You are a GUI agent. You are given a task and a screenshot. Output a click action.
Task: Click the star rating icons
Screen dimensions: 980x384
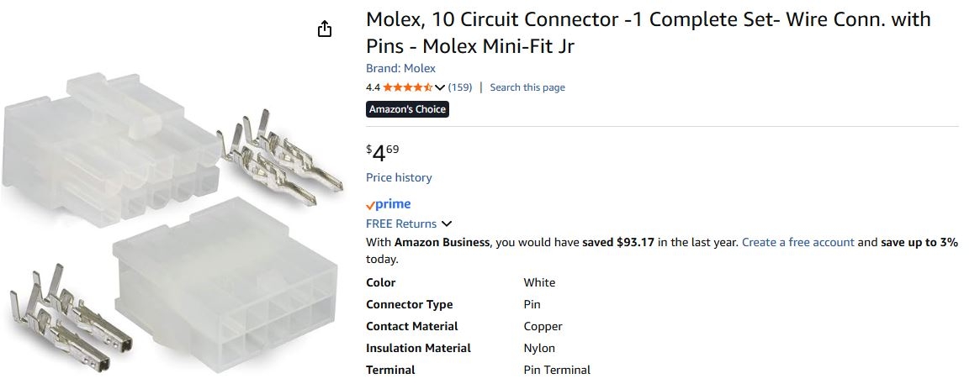[408, 87]
